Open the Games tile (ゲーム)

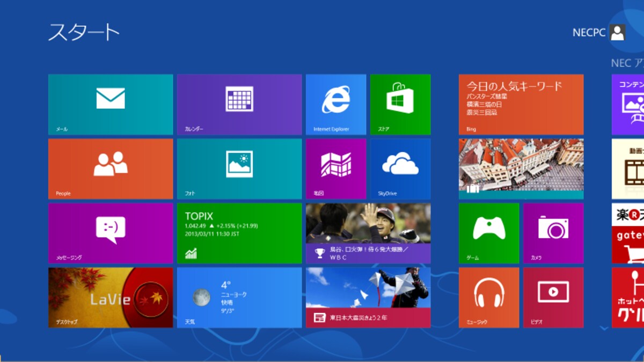489,233
